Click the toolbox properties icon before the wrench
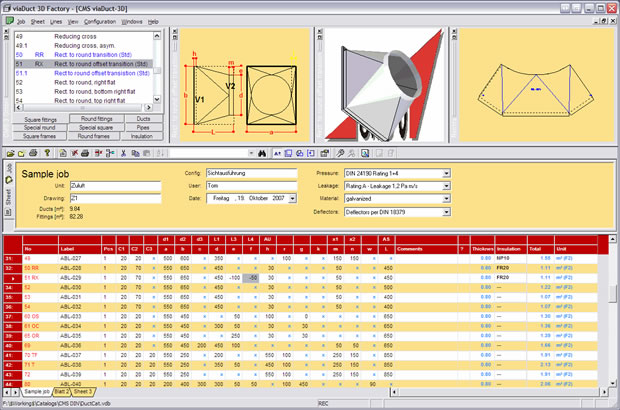This screenshot has width=620, height=410. (324, 153)
